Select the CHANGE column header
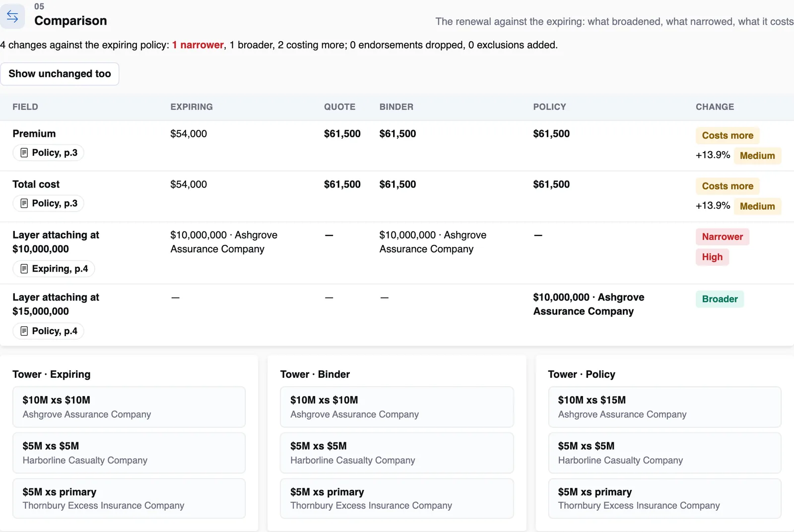The width and height of the screenshot is (794, 532). tap(715, 107)
